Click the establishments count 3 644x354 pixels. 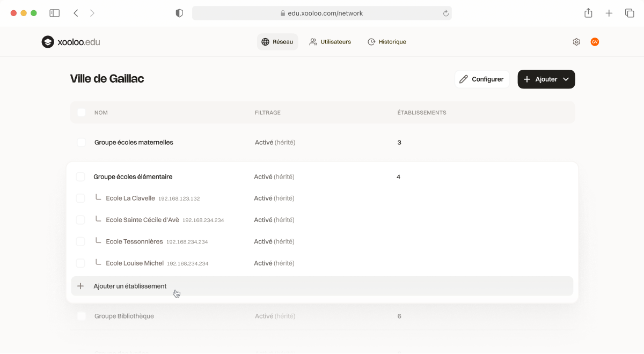(x=399, y=143)
